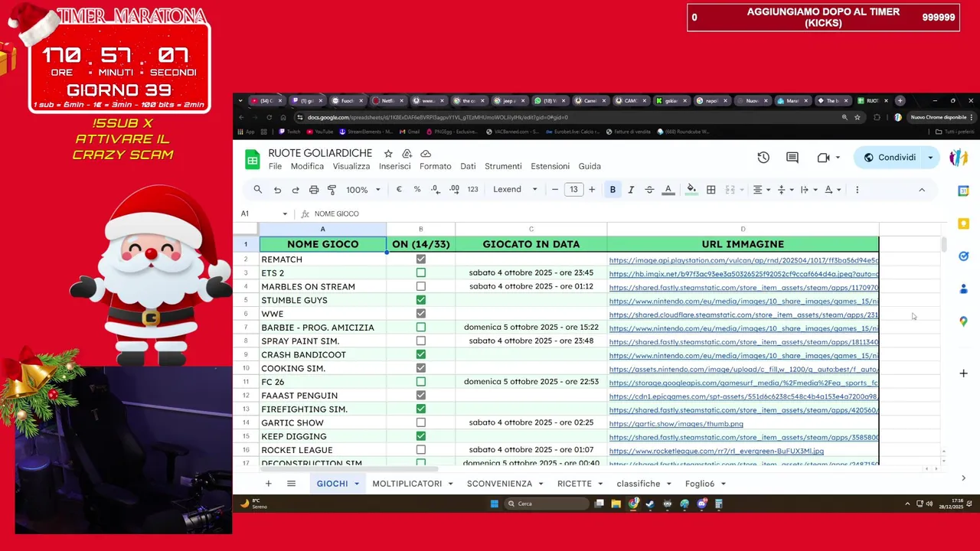Format as percent

[x=417, y=190]
